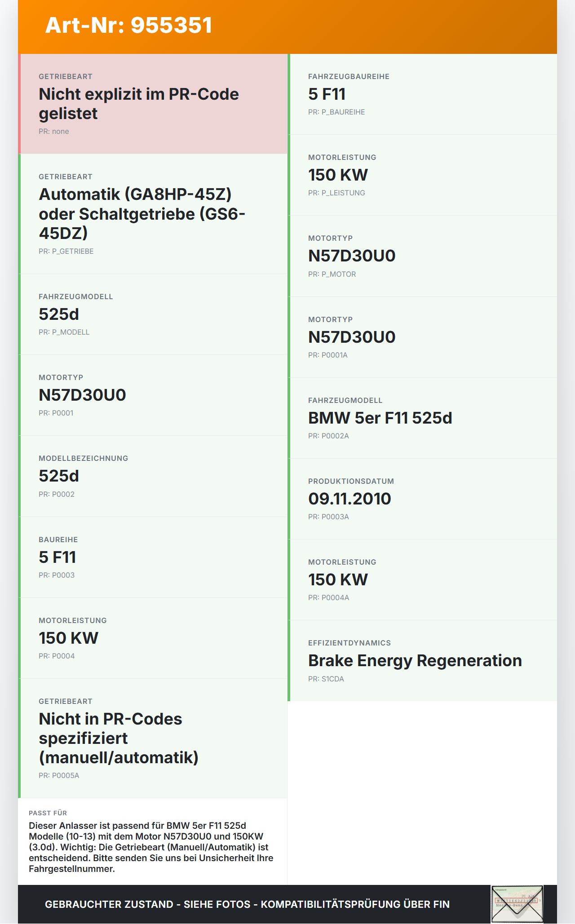Select the BMW 5er F11 525d card
575x924 pixels.
[x=422, y=418]
